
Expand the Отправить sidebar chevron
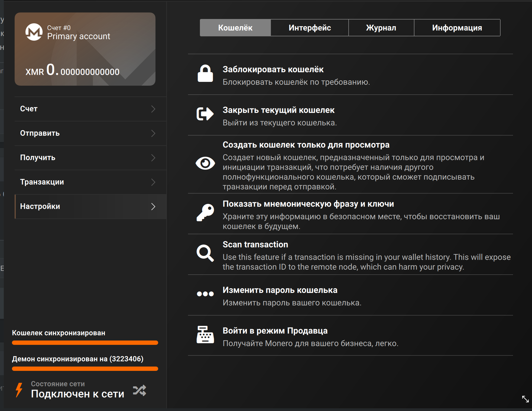click(153, 133)
